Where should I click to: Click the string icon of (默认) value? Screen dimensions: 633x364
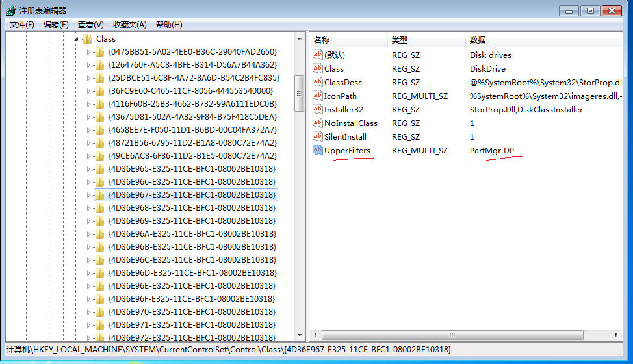pyautogui.click(x=318, y=55)
